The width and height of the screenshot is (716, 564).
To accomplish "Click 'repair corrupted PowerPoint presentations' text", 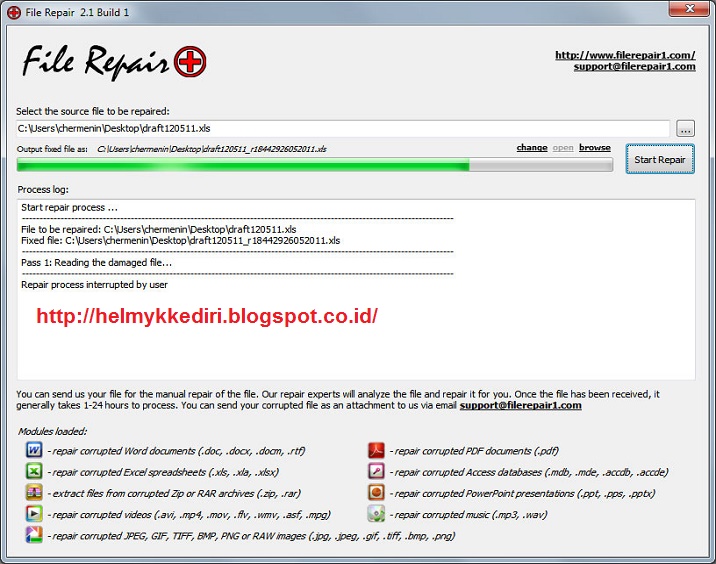I will pyautogui.click(x=522, y=494).
